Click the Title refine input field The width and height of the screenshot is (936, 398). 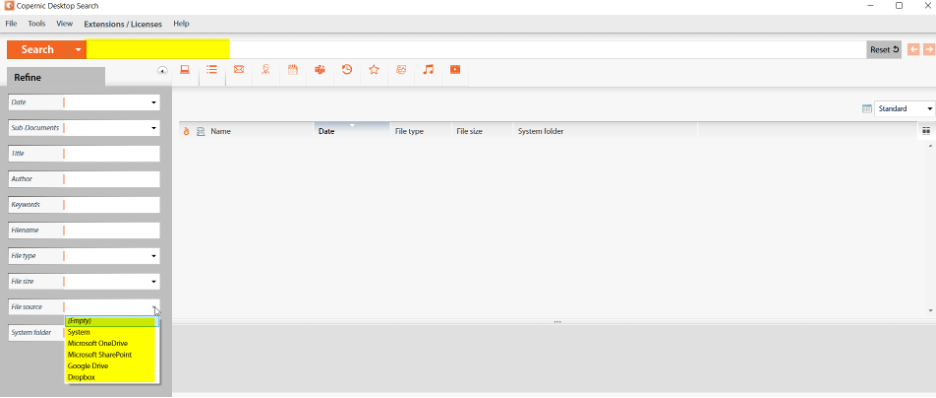[112, 154]
